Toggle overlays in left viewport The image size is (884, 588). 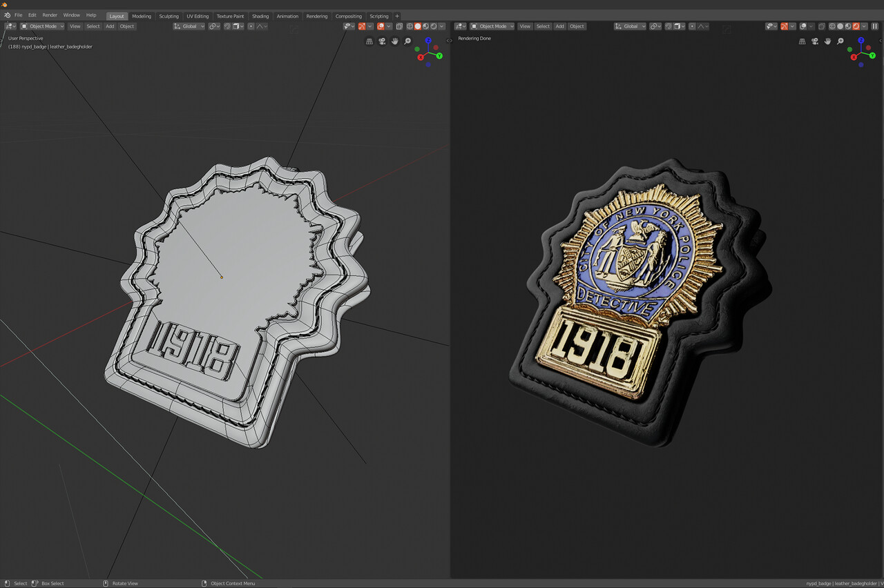(x=381, y=26)
